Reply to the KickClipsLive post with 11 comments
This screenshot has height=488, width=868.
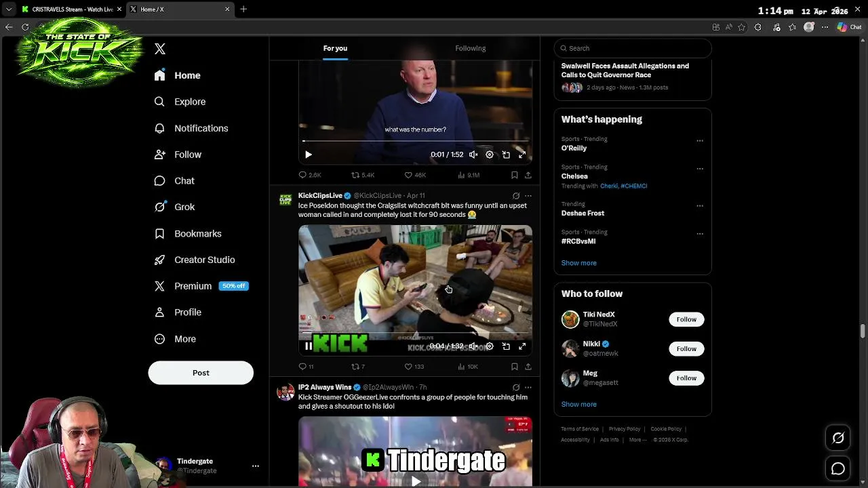tap(307, 367)
